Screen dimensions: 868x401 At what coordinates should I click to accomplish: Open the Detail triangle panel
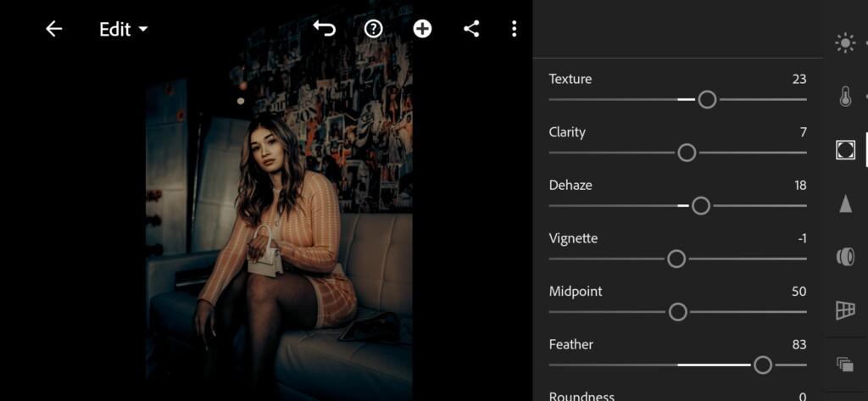845,203
